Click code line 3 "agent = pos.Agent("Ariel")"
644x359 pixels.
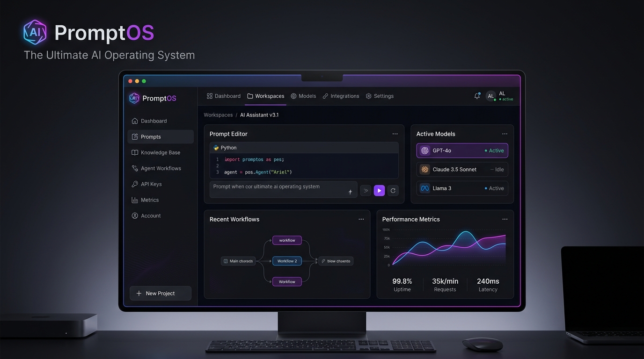[x=258, y=172]
